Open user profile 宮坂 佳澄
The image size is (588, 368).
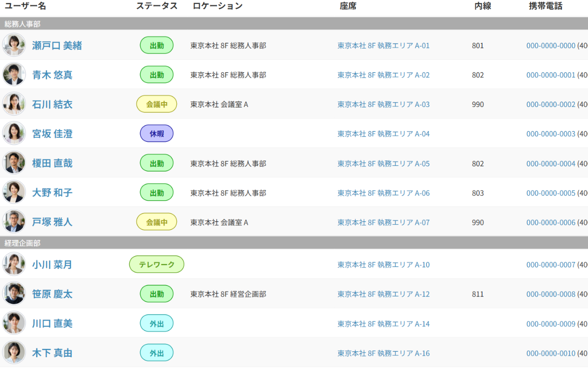coord(52,134)
